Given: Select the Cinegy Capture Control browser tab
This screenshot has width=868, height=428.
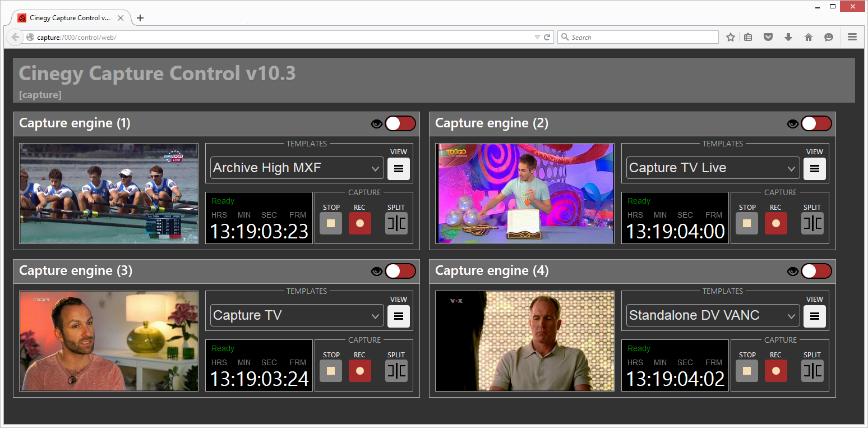Looking at the screenshot, I should coord(69,18).
